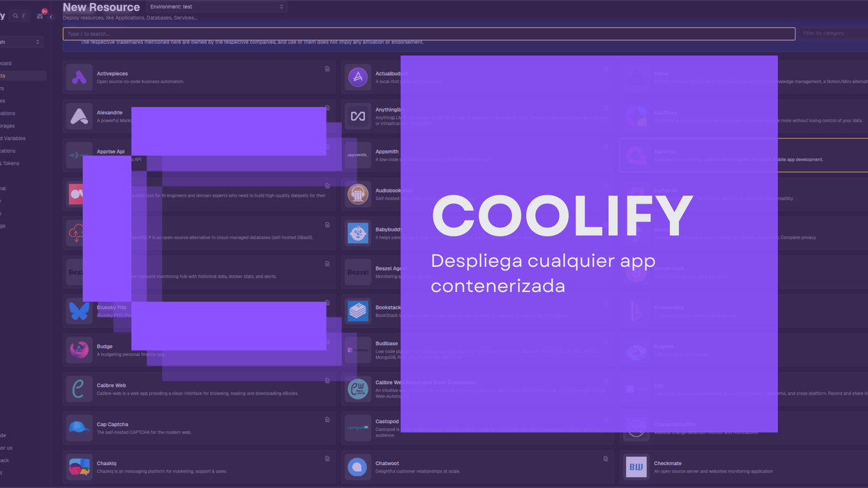Select the Castopod service title

click(387, 422)
